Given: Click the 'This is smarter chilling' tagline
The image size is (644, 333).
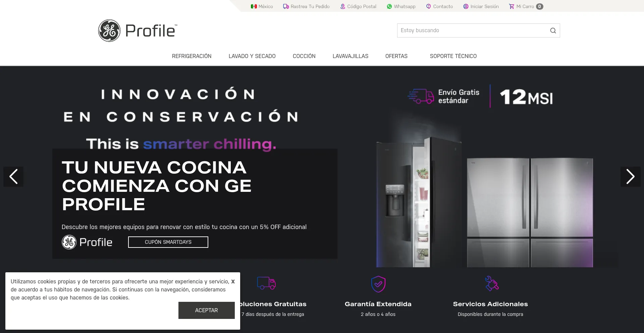Looking at the screenshot, I should point(181,144).
